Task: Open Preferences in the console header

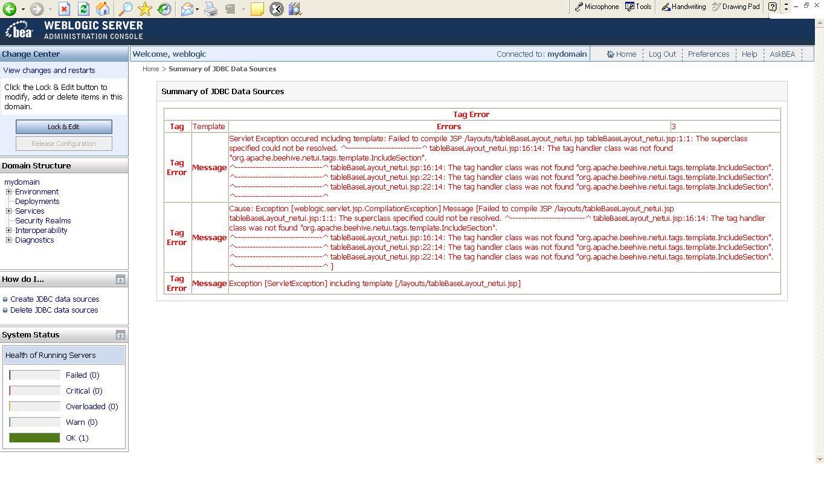Action: (x=708, y=54)
